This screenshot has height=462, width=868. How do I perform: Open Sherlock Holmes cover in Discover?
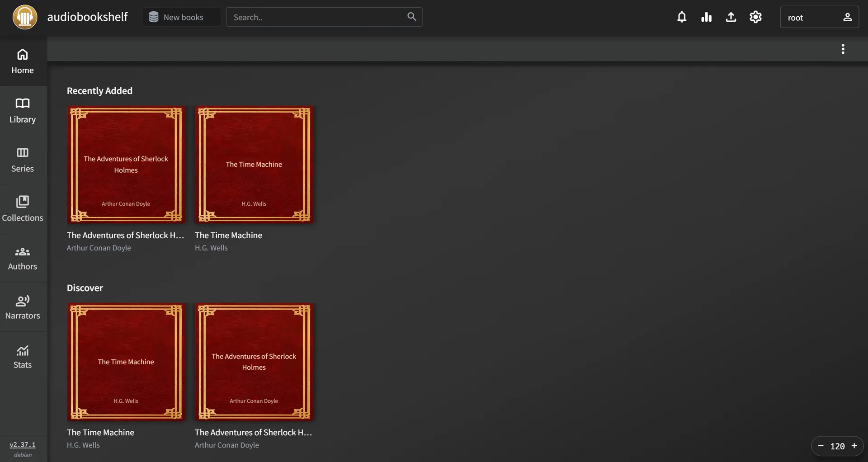pyautogui.click(x=254, y=362)
